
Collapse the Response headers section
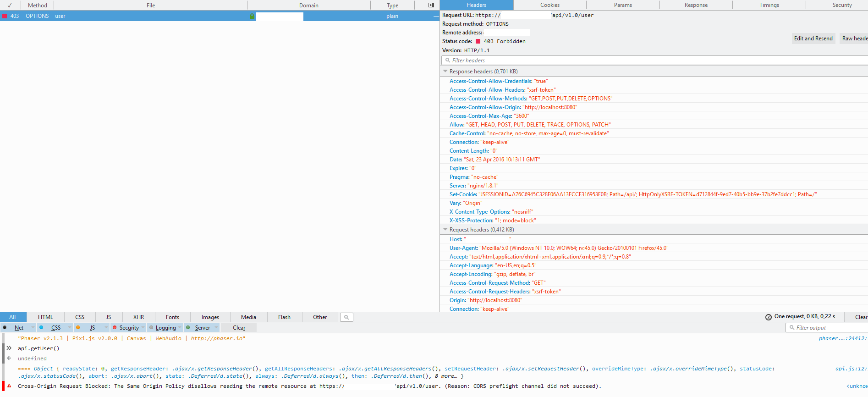click(x=445, y=72)
